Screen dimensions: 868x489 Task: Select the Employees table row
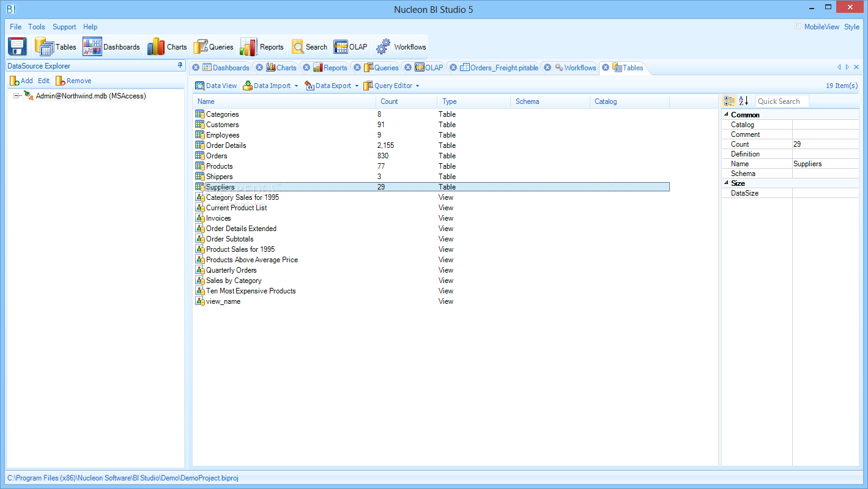(x=431, y=135)
